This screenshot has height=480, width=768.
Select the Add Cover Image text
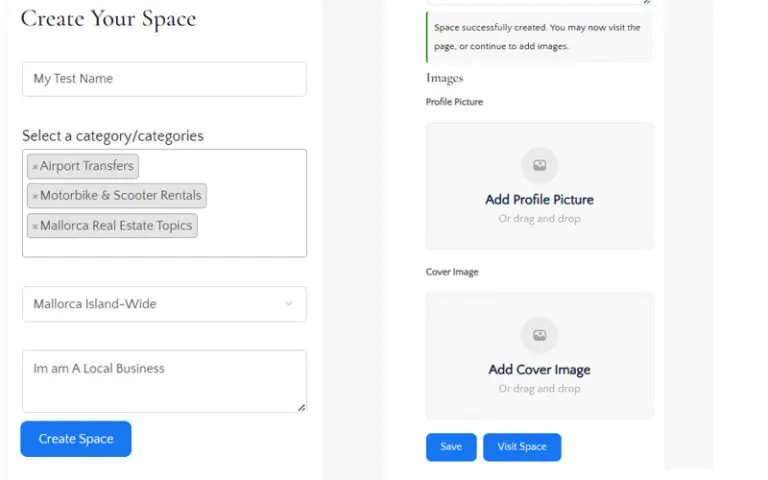coord(539,369)
